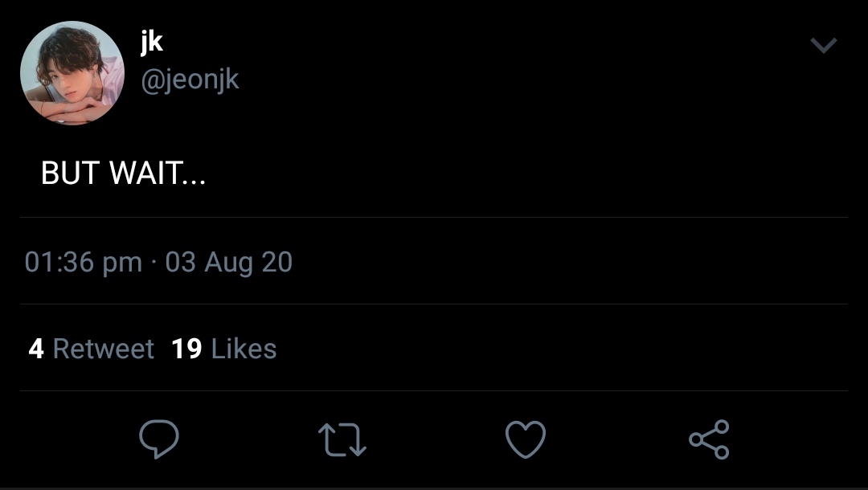Click the retweet count number 4
This screenshot has height=490, width=868.
[x=36, y=349]
